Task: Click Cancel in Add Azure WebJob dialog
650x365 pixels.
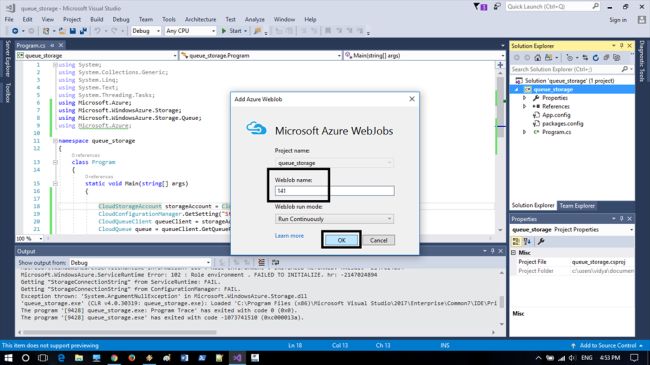Action: point(378,240)
